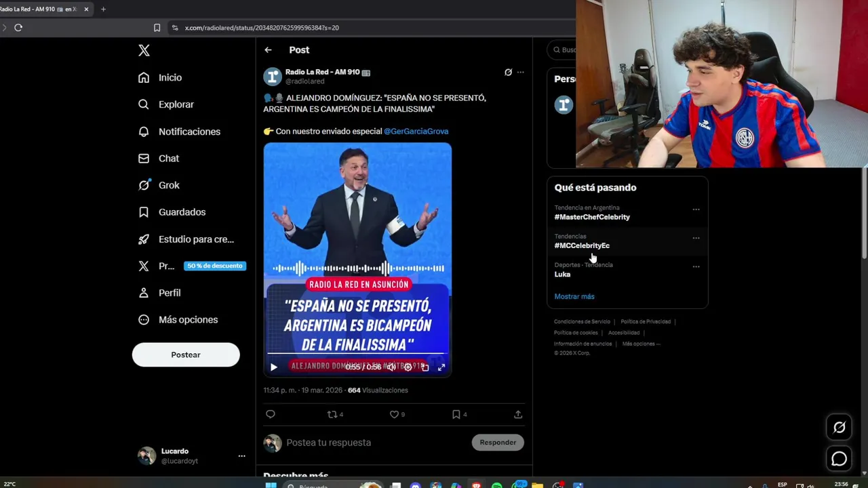Go to Inicio in the sidebar

click(x=160, y=77)
